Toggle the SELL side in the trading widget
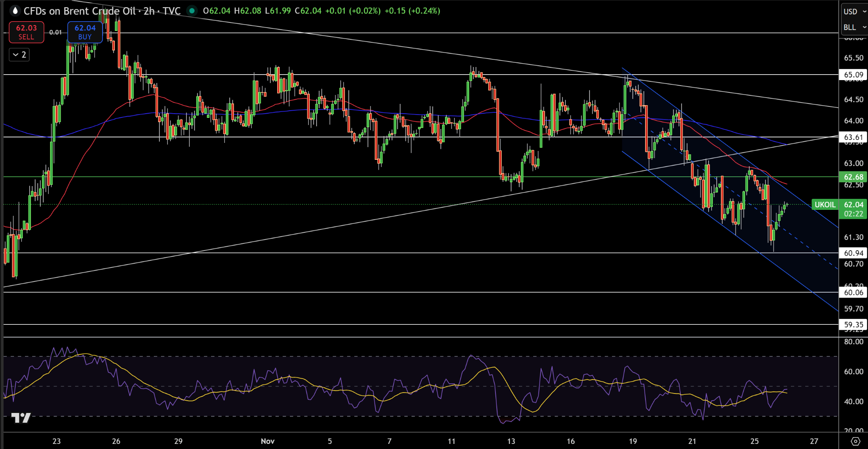 click(26, 32)
